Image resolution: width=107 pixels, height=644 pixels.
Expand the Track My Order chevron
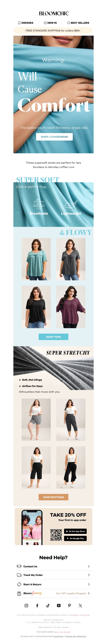89,575
